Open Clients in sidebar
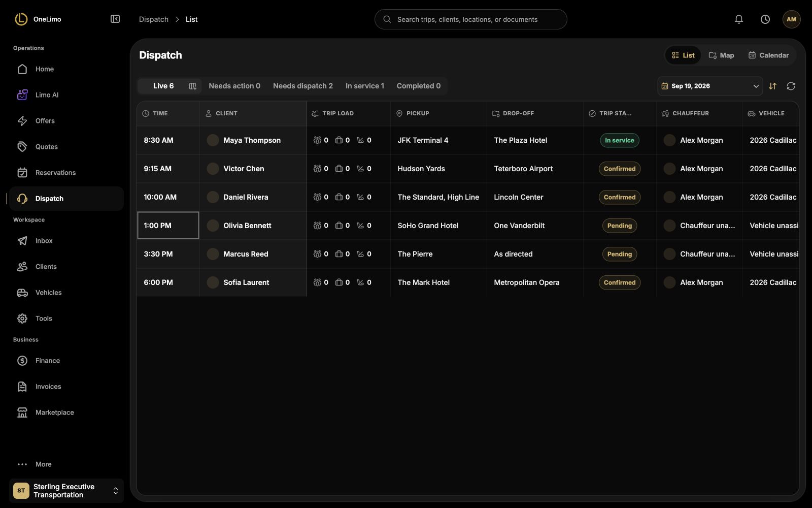Screen dimensions: 812x508 66,267
